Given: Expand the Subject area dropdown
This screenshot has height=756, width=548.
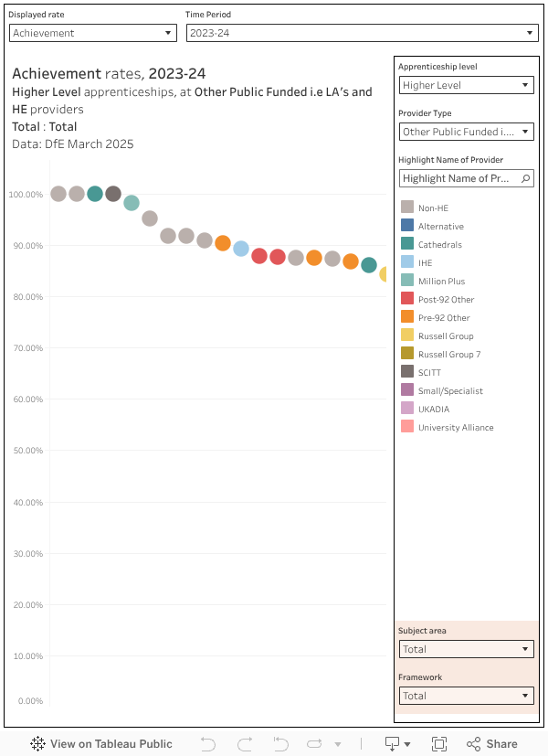Looking at the screenshot, I should (x=466, y=649).
